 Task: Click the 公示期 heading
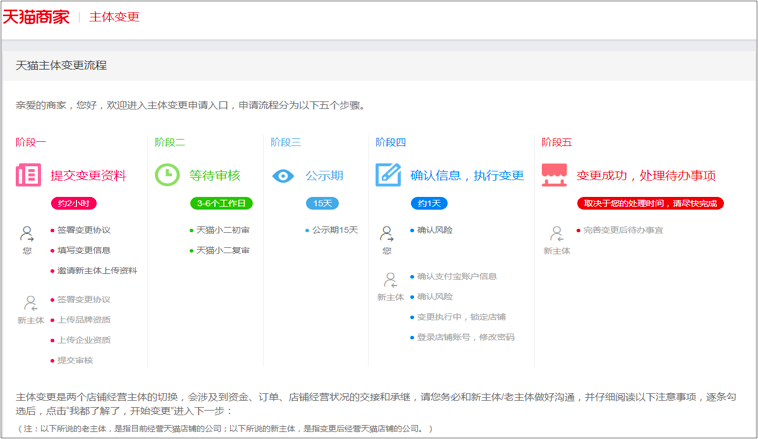point(324,176)
